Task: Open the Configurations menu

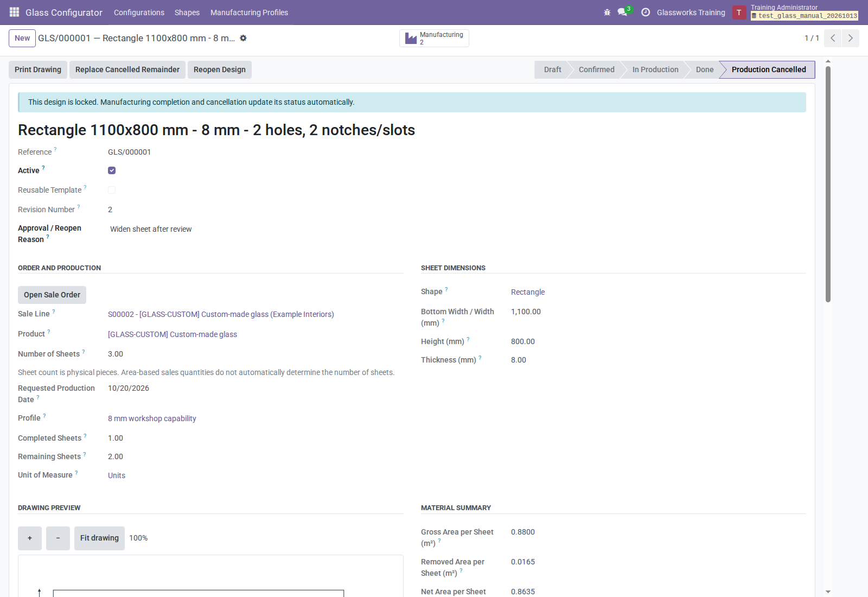Action: tap(139, 12)
